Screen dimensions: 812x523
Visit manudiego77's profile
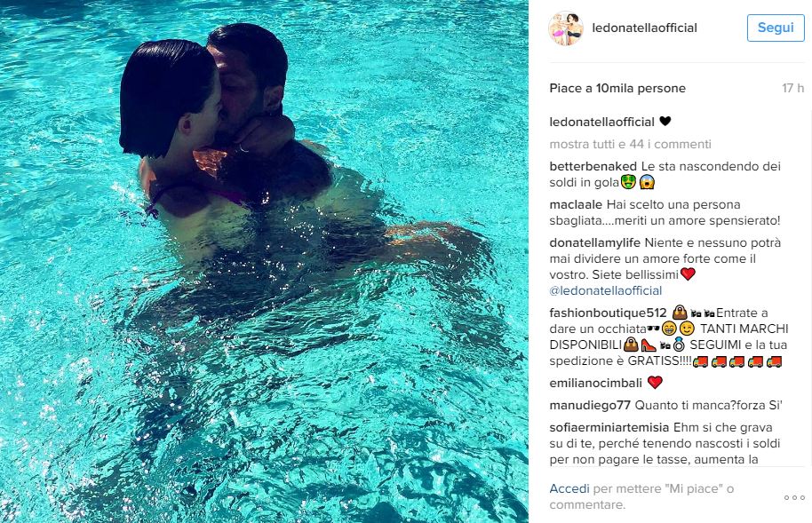click(x=590, y=406)
